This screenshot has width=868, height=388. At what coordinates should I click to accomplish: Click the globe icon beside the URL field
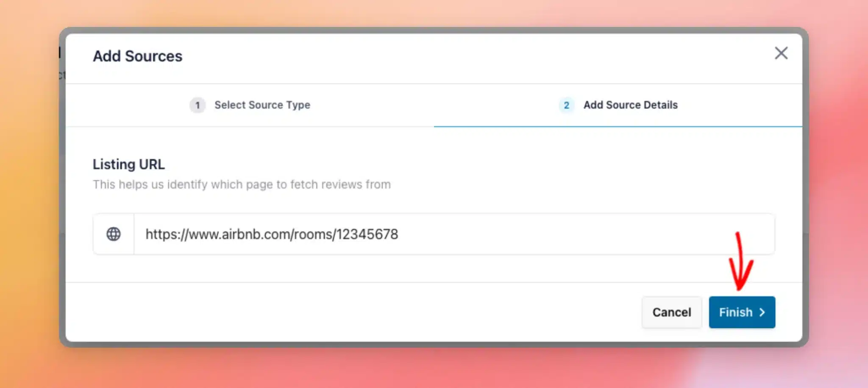(114, 234)
